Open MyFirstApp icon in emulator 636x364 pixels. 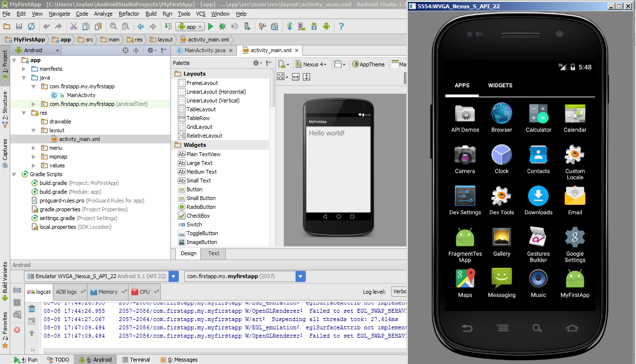(x=575, y=283)
